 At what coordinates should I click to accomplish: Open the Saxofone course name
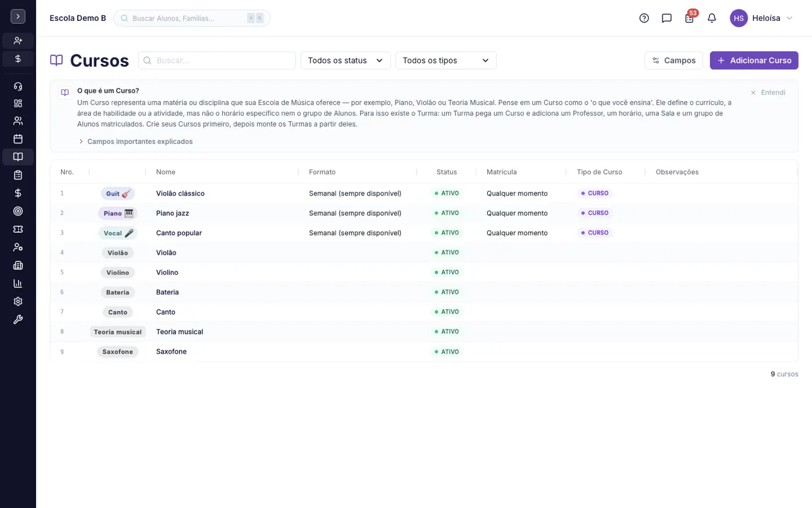tap(171, 351)
